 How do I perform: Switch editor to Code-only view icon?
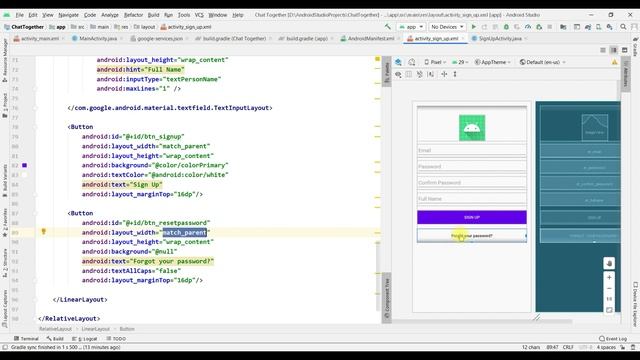pyautogui.click(x=603, y=50)
